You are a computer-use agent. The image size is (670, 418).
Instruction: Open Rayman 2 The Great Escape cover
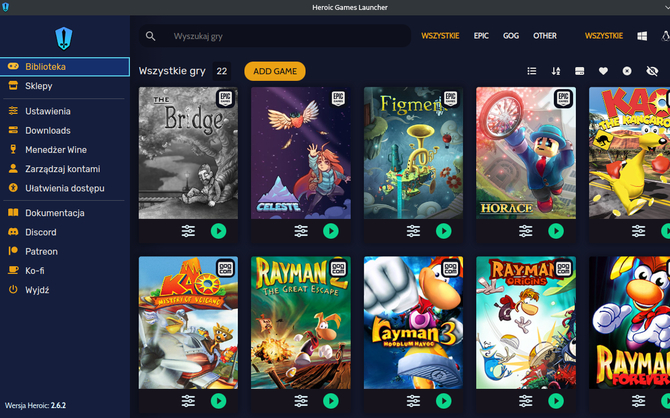click(301, 323)
